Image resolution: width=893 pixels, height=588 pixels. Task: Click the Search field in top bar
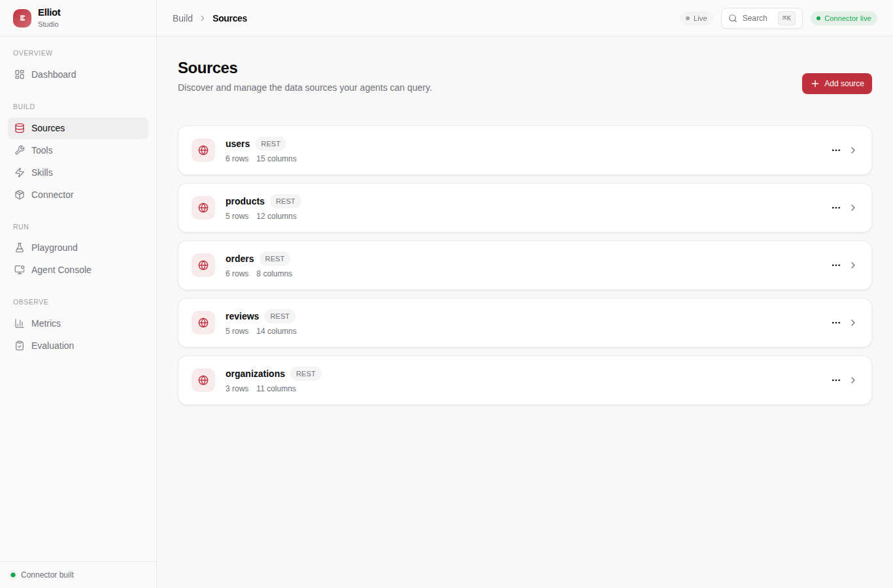[762, 18]
